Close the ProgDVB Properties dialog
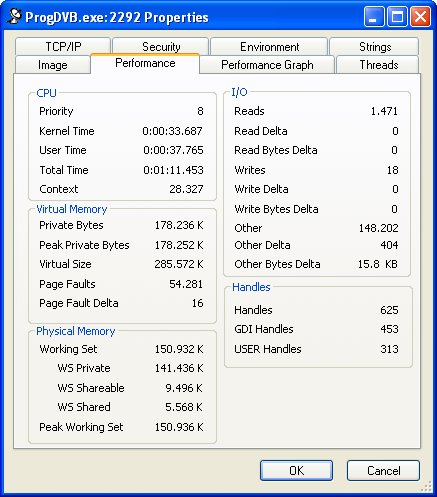437x497 pixels. coord(420,17)
